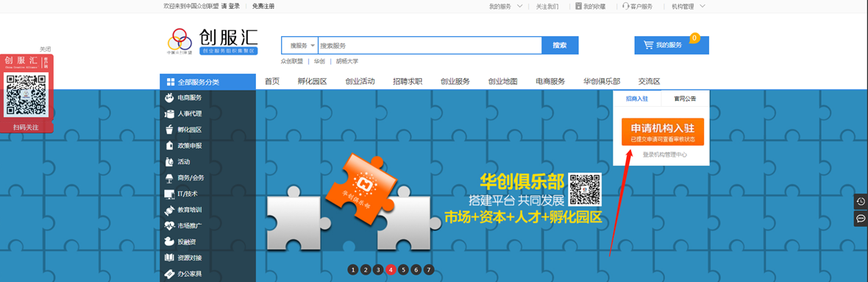This screenshot has width=868, height=282.
Task: Click the 电商服务 sidebar category icon
Action: [x=169, y=97]
